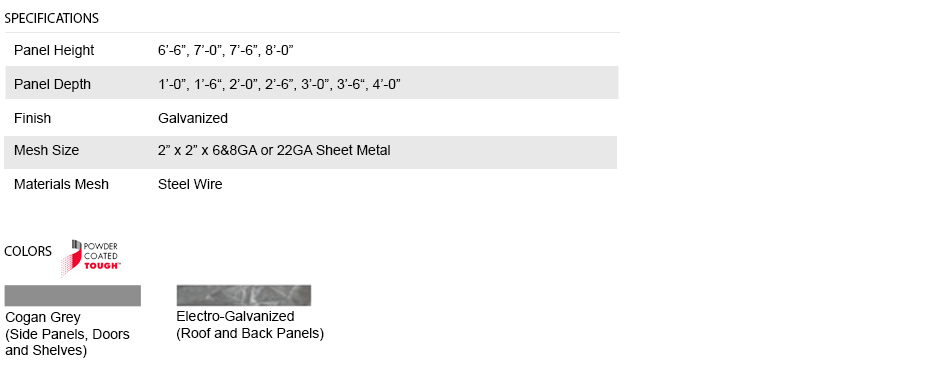Click the Steel Wire material value
The height and width of the screenshot is (373, 950).
pos(190,184)
